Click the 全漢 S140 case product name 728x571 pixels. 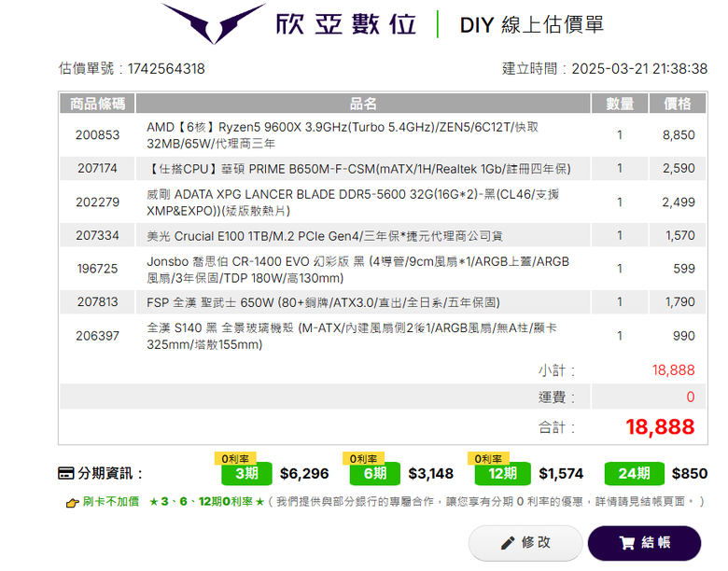pyautogui.click(x=352, y=336)
